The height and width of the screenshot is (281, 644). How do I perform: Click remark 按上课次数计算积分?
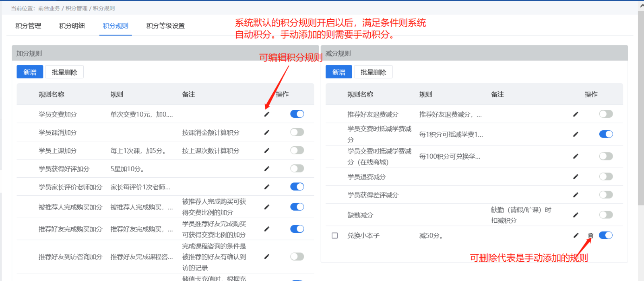(211, 151)
